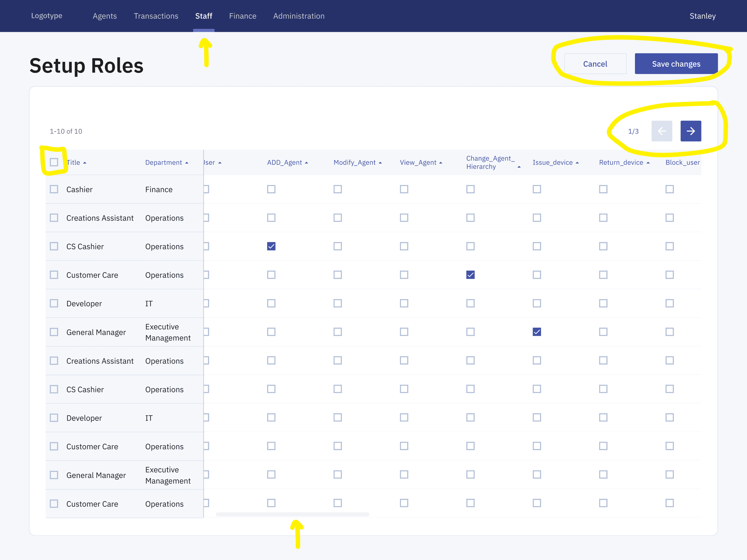Sort by Title column arrow
The image size is (747, 560).
coord(85,163)
